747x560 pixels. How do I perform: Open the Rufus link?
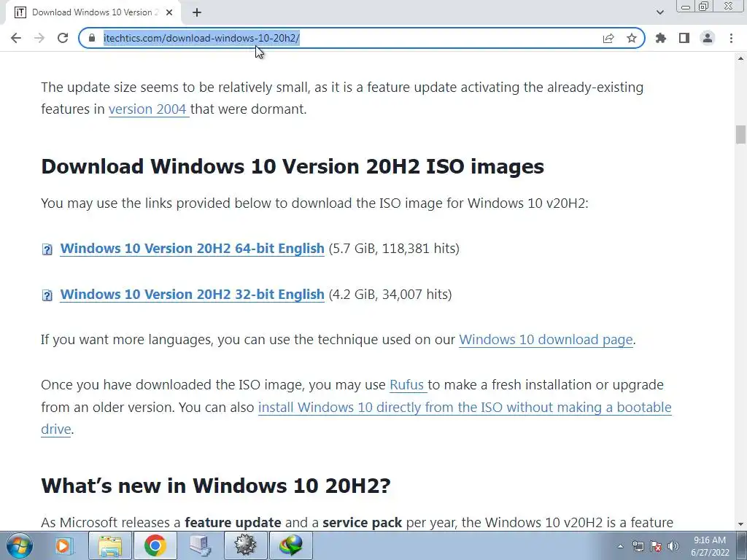click(408, 385)
